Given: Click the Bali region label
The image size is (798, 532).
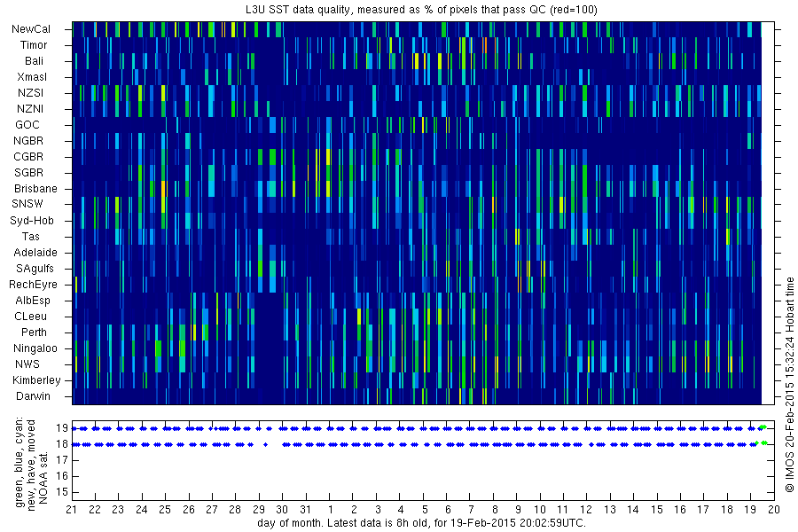Looking at the screenshot, I should (34, 61).
